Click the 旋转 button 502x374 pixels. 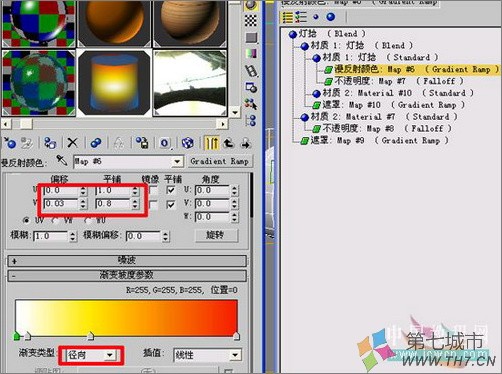[x=216, y=235]
